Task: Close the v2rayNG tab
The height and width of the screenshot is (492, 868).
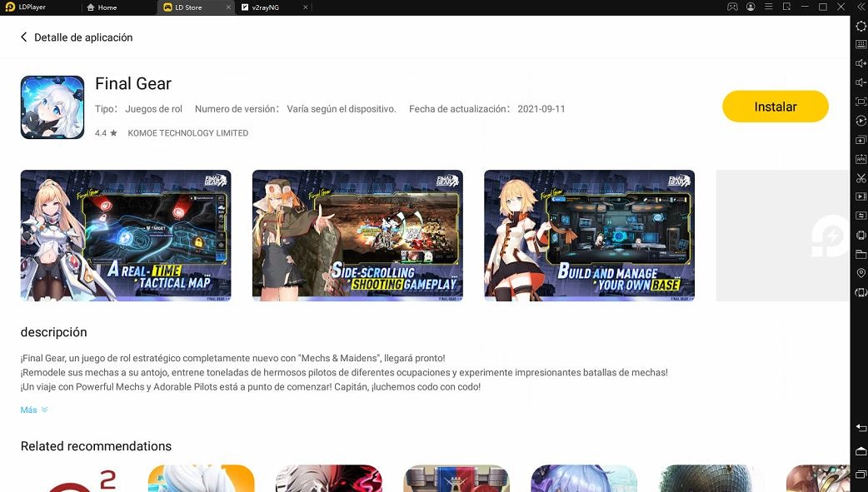Action: [306, 7]
